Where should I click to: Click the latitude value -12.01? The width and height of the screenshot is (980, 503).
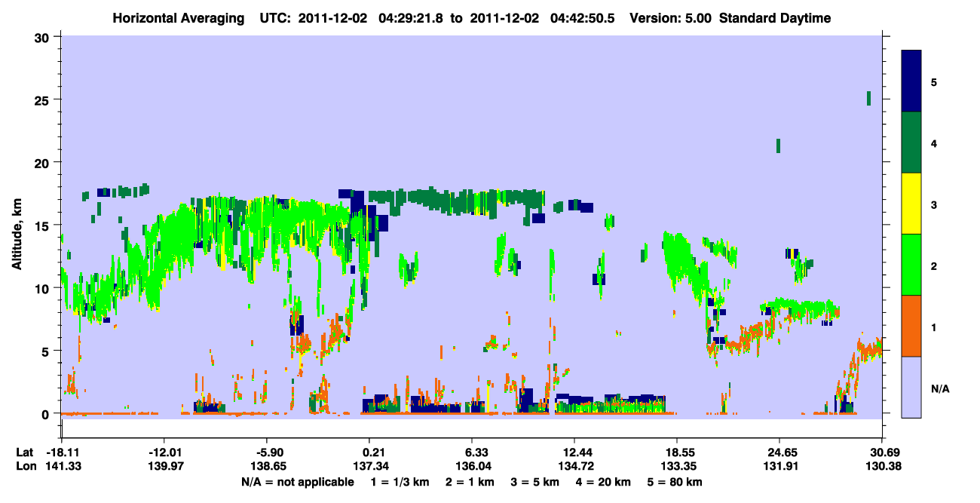tap(164, 452)
